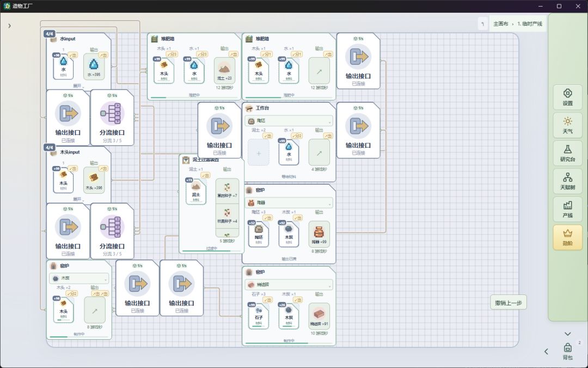Expand 展开 under the 木头input node
Image resolution: width=588 pixels, height=368 pixels.
point(78,199)
